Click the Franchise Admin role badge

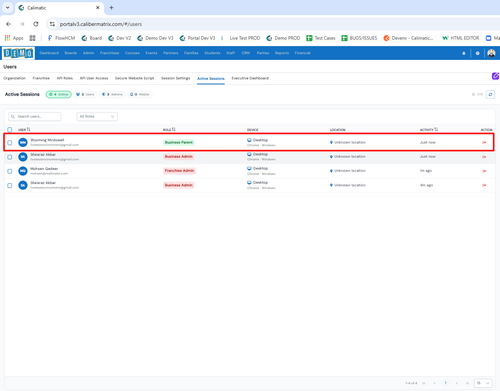(x=179, y=171)
